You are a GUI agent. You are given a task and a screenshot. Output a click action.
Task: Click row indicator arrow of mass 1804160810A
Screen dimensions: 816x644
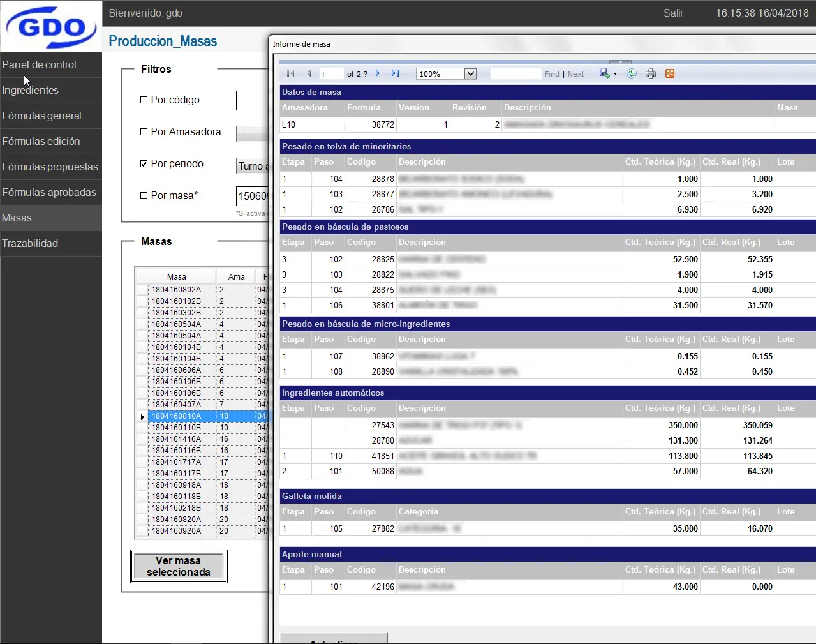pyautogui.click(x=142, y=416)
